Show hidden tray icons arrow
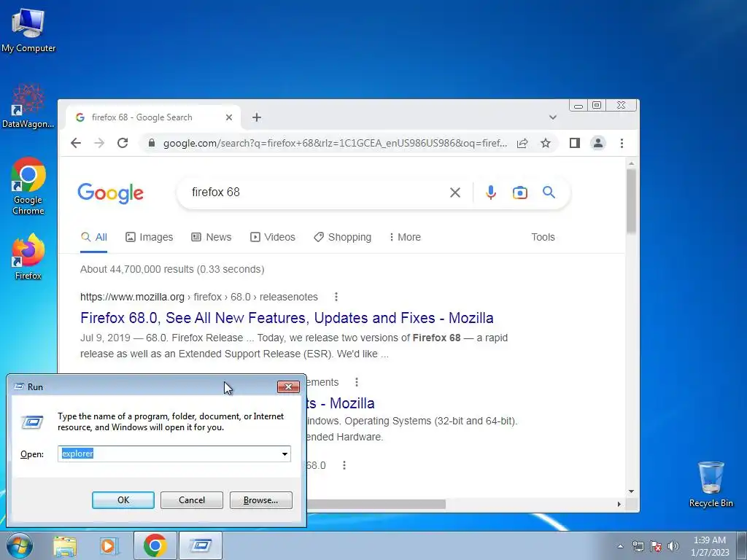The width and height of the screenshot is (747, 560). pos(620,546)
